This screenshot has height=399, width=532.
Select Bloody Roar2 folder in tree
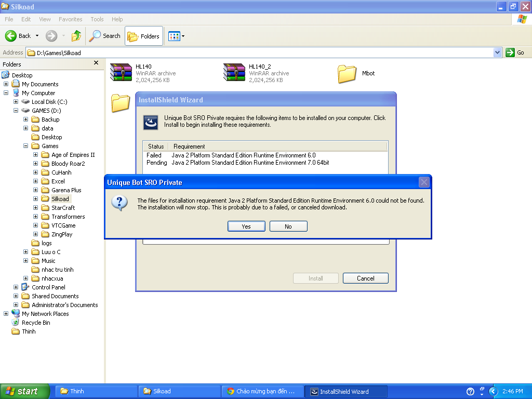(68, 164)
